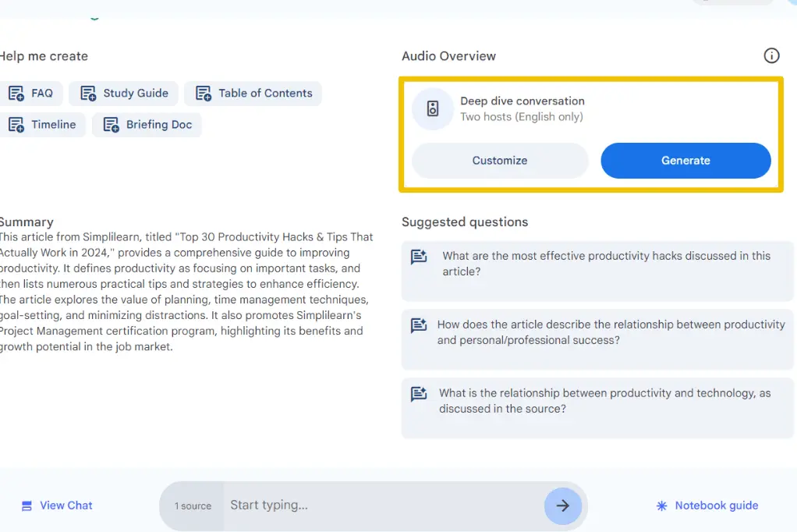The height and width of the screenshot is (532, 797).
Task: Select the personal/professional success suggested question
Action: click(x=610, y=332)
